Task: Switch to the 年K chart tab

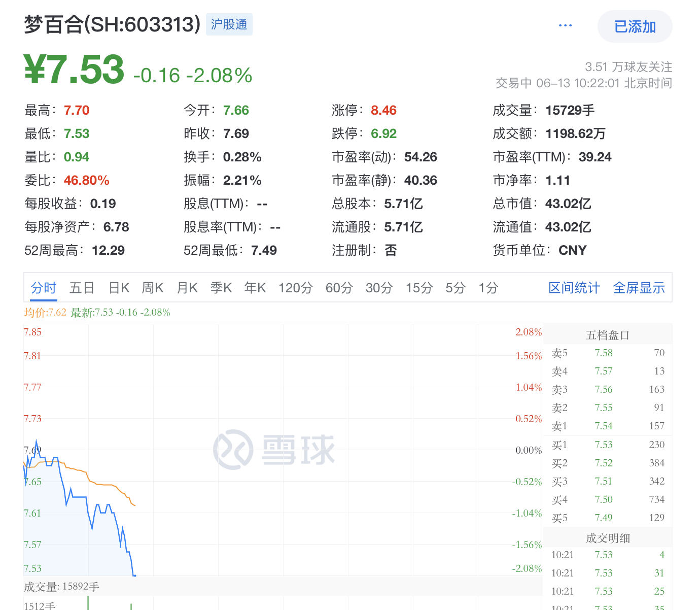Action: pyautogui.click(x=255, y=288)
